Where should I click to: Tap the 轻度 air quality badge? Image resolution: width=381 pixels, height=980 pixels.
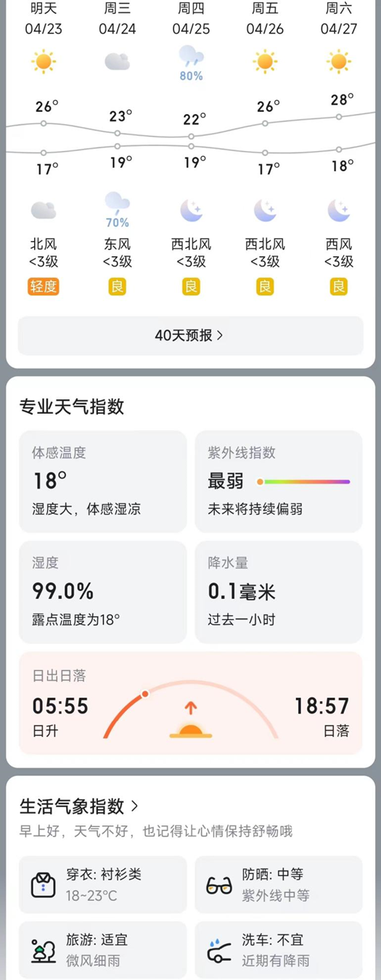pyautogui.click(x=44, y=287)
